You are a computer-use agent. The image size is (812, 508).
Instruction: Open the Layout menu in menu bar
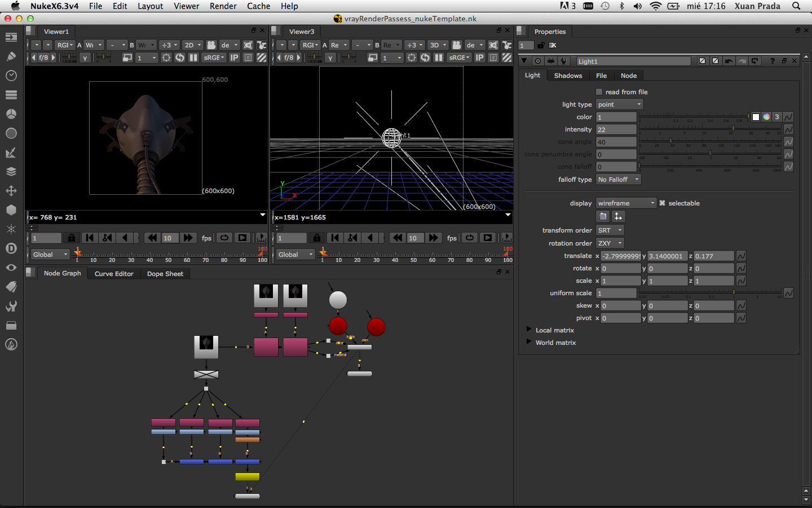click(x=151, y=6)
